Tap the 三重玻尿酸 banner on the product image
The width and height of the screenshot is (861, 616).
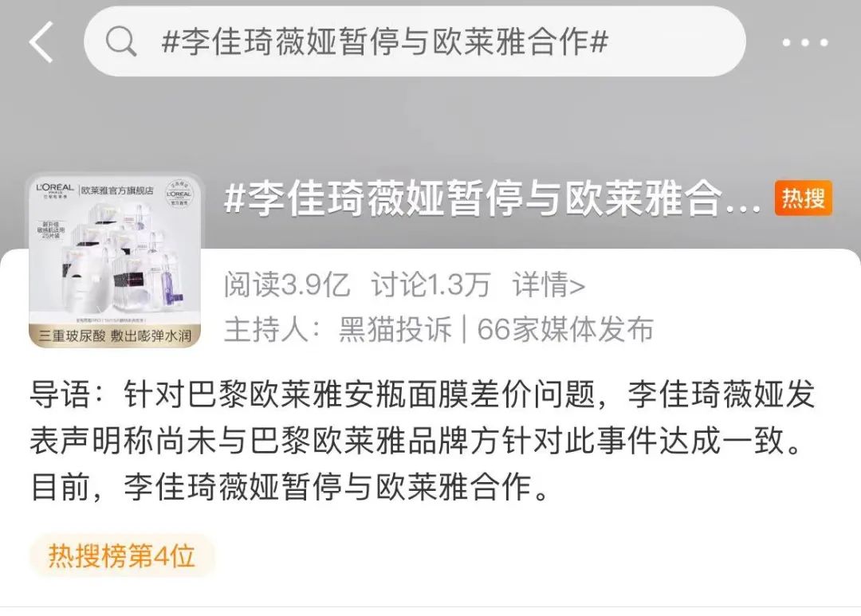click(x=115, y=335)
